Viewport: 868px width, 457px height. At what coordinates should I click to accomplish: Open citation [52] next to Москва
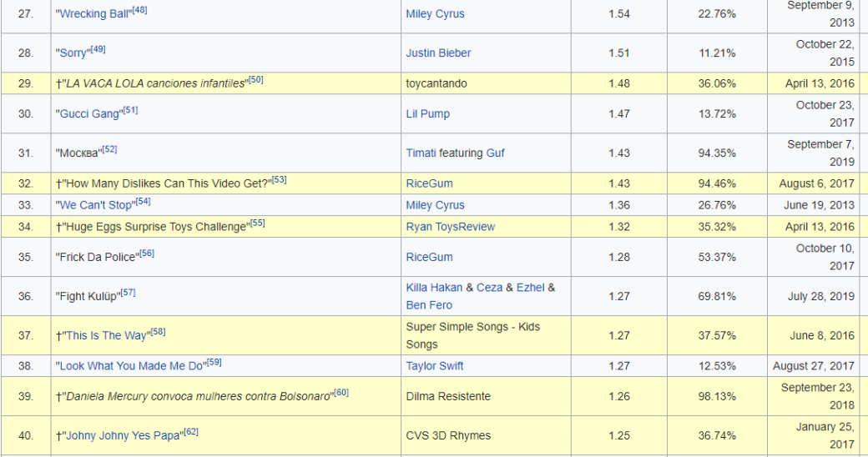pyautogui.click(x=109, y=149)
